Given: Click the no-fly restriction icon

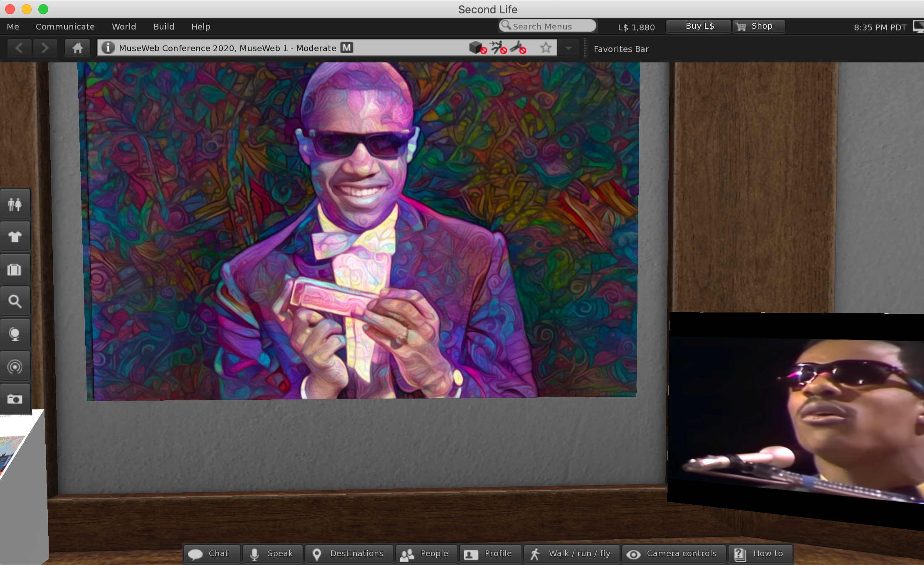Looking at the screenshot, I should pyautogui.click(x=519, y=48).
